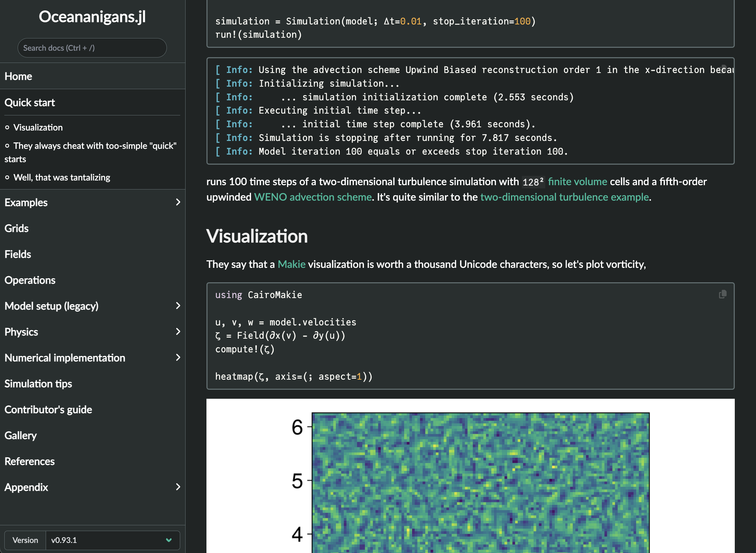Follow the Makie link

pyautogui.click(x=292, y=264)
